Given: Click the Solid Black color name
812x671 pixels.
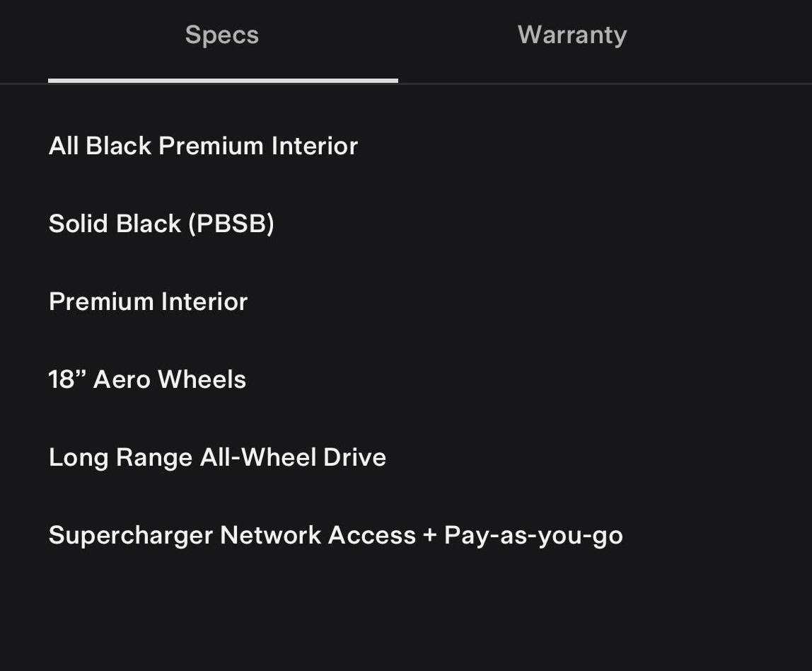Looking at the screenshot, I should pyautogui.click(x=115, y=224).
